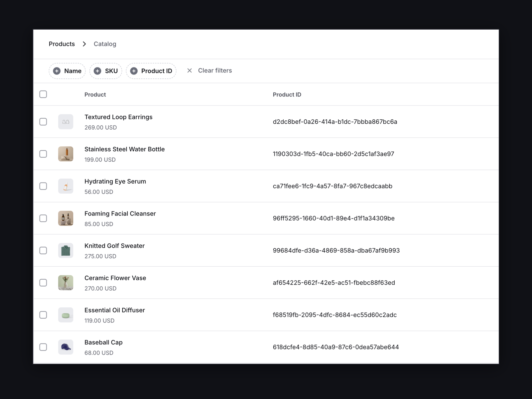Check the Textured Loop Earrings row checkbox
Screen dimensions: 532x399
pyautogui.click(x=43, y=122)
